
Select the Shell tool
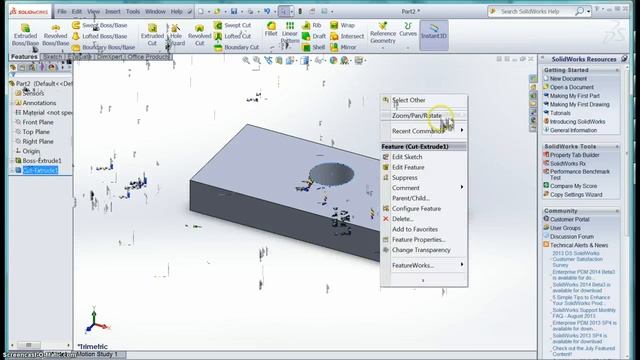313,47
